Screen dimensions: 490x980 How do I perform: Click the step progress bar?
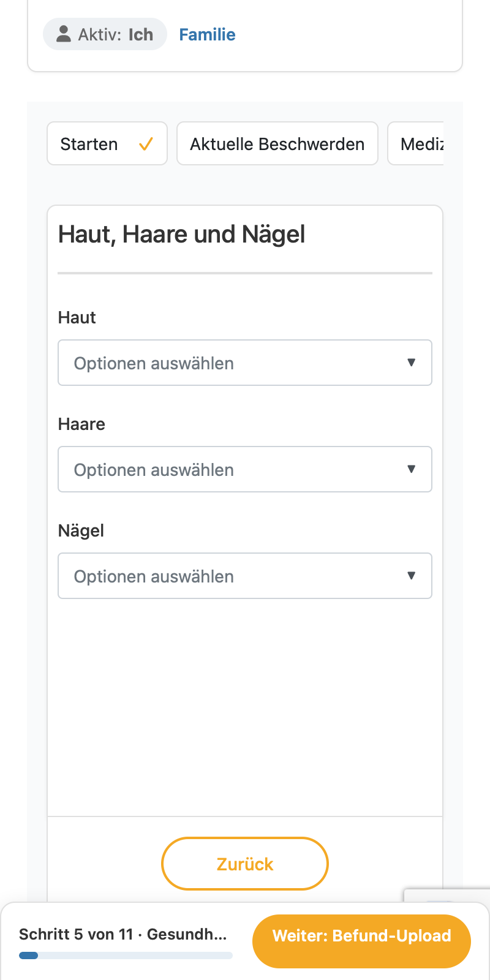[126, 955]
